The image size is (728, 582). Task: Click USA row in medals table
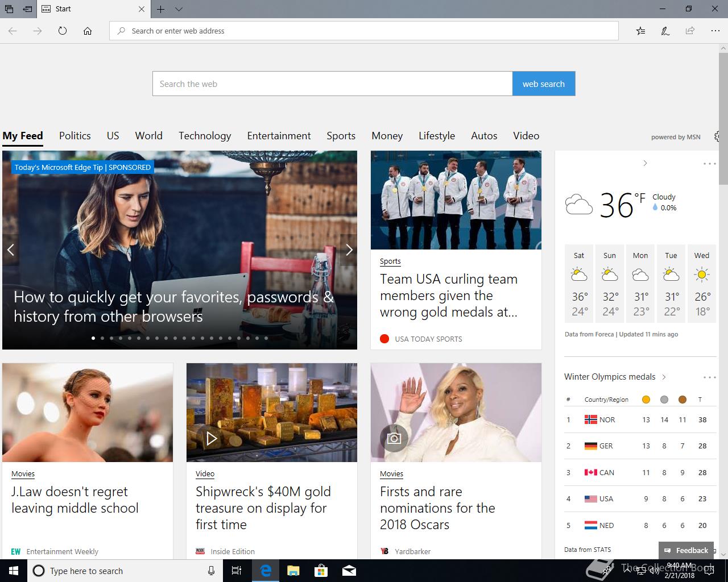point(640,499)
